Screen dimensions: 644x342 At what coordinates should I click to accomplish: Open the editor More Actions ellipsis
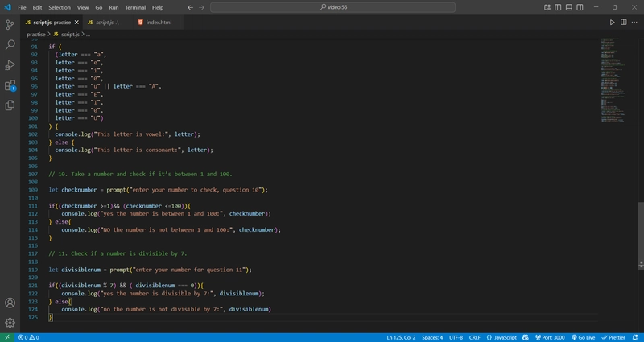(634, 23)
